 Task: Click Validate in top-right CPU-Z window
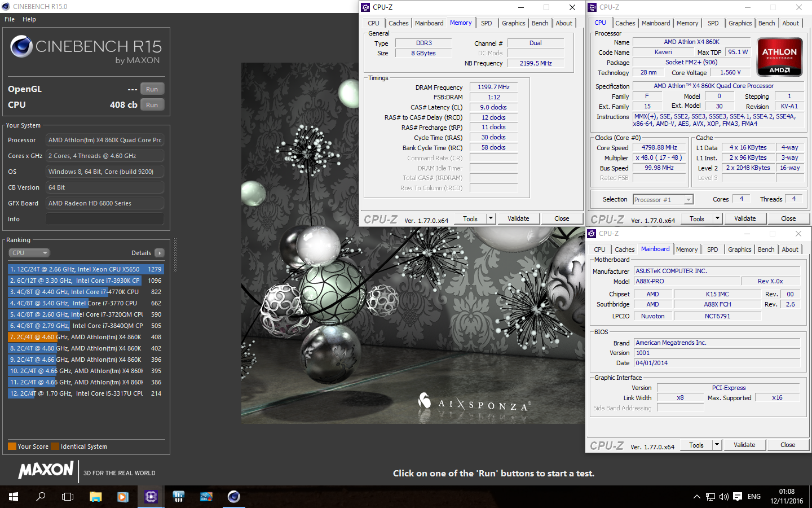pos(745,218)
